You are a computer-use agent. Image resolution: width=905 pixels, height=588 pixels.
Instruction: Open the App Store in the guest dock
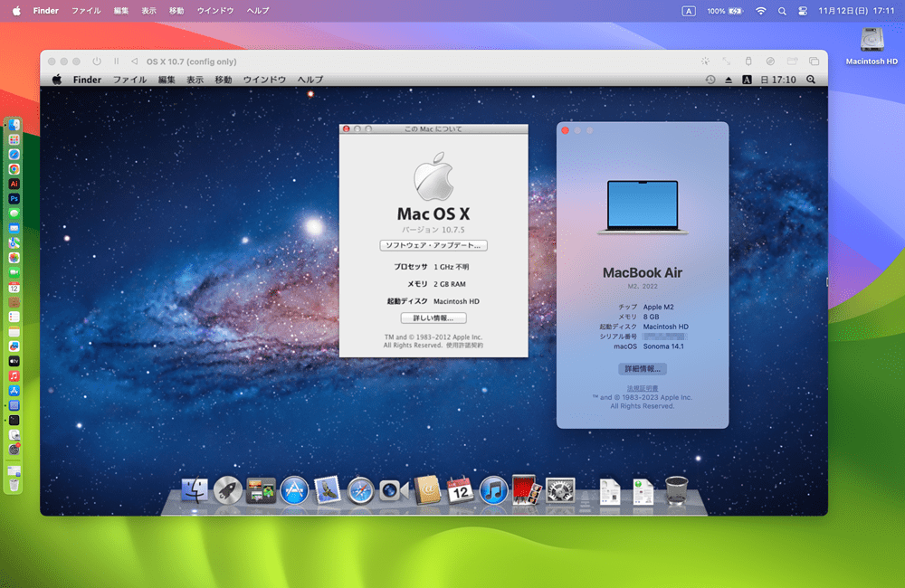click(294, 491)
